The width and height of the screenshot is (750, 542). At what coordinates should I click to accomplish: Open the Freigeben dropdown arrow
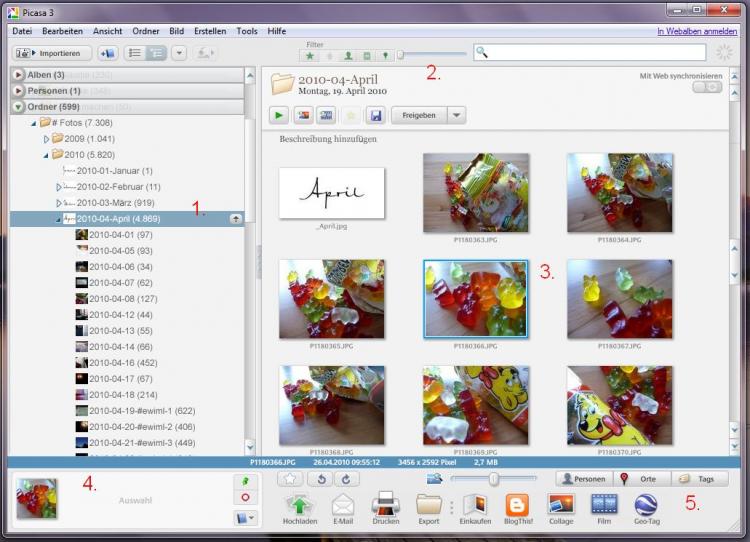click(x=456, y=115)
